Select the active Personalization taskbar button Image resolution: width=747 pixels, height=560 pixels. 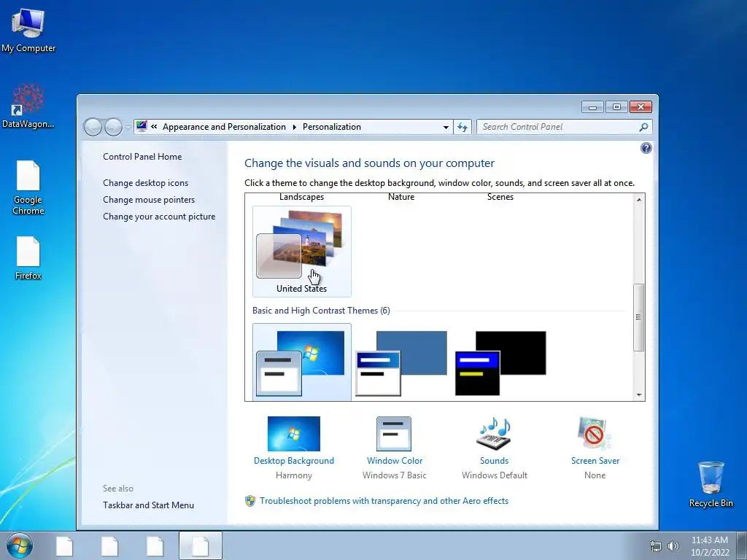(200, 545)
